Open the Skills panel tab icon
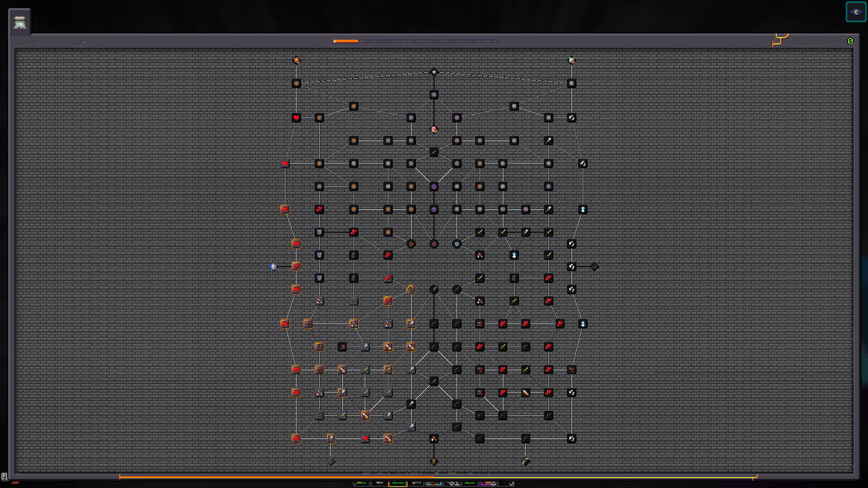868x488 pixels. [19, 22]
